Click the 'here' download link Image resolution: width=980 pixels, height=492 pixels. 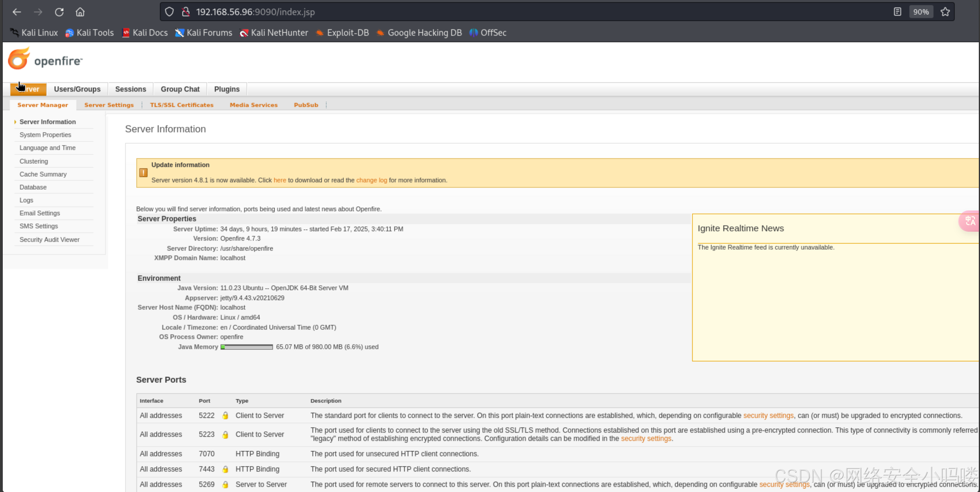pyautogui.click(x=279, y=180)
